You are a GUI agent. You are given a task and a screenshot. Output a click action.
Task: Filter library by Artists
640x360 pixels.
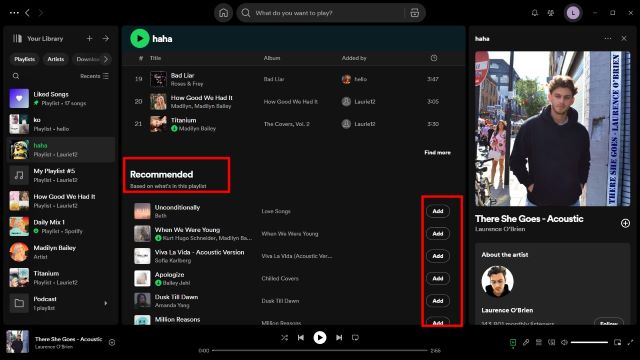(x=56, y=59)
